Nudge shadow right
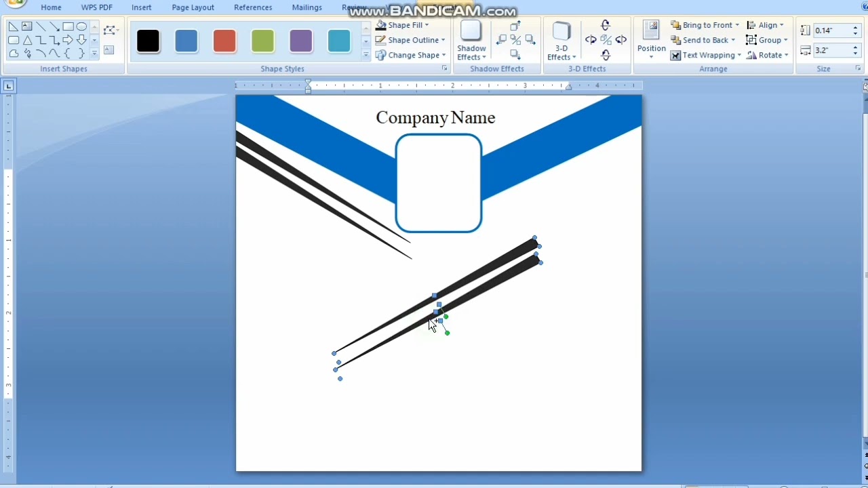 click(x=530, y=39)
